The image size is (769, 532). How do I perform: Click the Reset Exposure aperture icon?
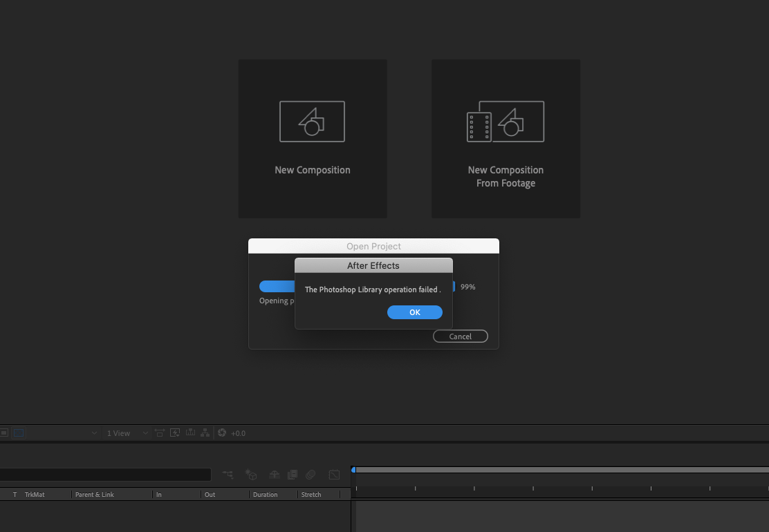(x=222, y=433)
